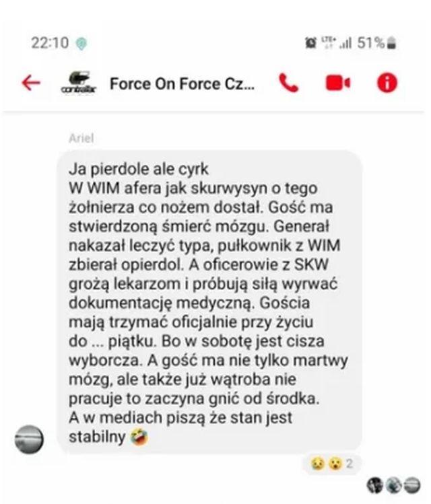Tap the red back arrow

tap(31, 83)
